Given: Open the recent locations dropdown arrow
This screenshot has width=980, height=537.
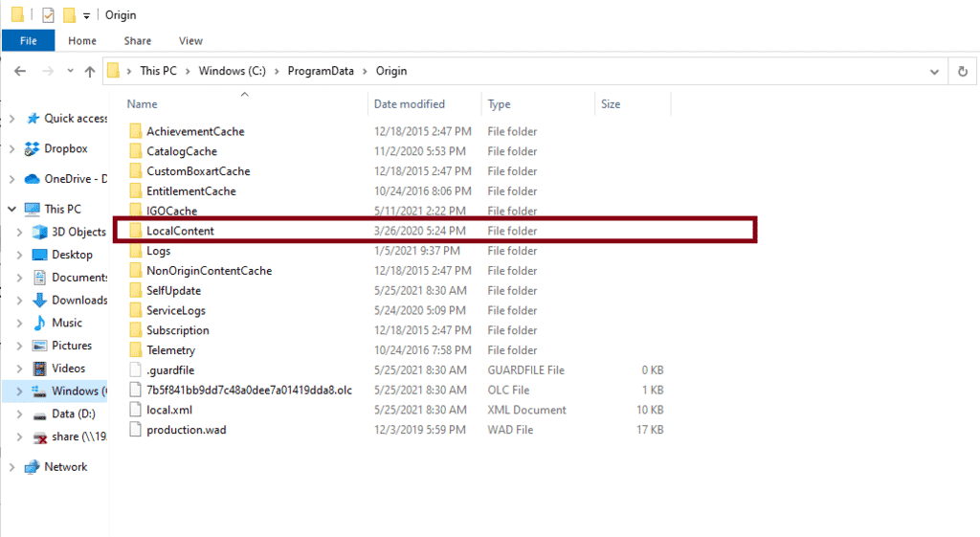Looking at the screenshot, I should [70, 71].
